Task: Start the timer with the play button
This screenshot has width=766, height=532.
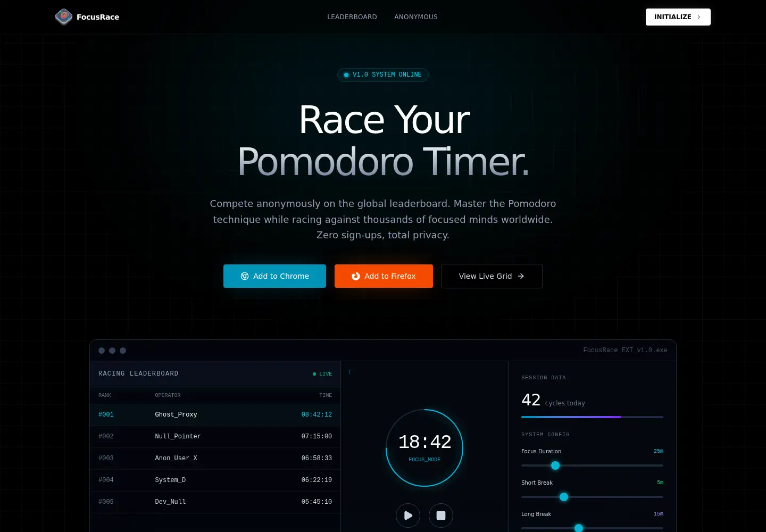Action: click(408, 516)
